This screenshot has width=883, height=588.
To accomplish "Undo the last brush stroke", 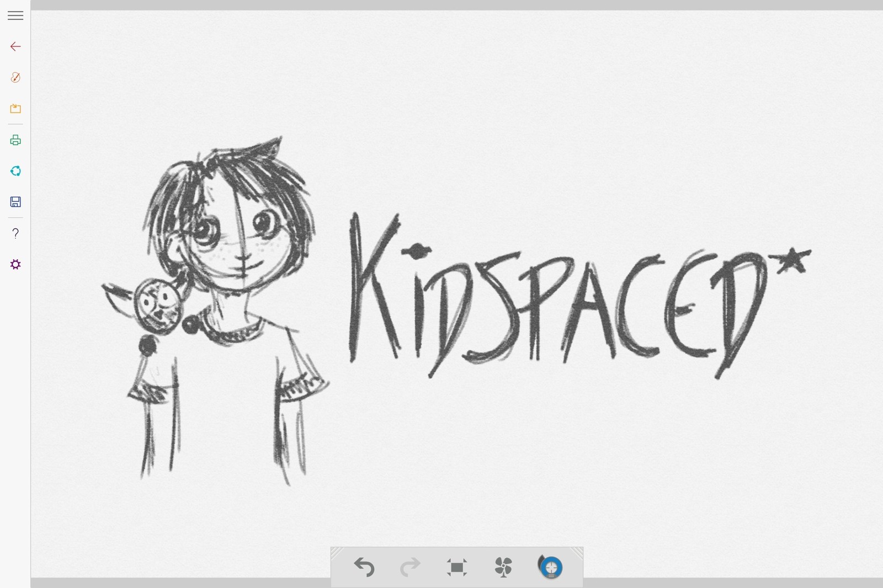I will tap(364, 566).
